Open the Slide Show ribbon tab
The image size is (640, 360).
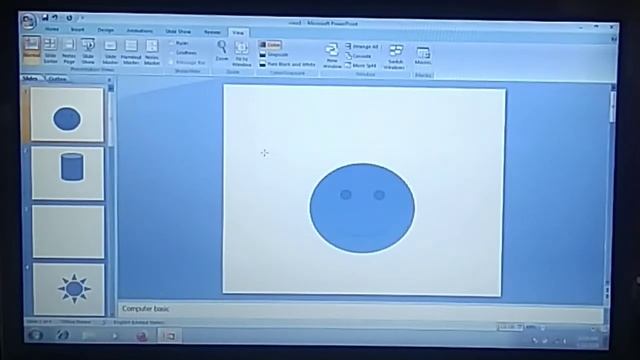(178, 31)
